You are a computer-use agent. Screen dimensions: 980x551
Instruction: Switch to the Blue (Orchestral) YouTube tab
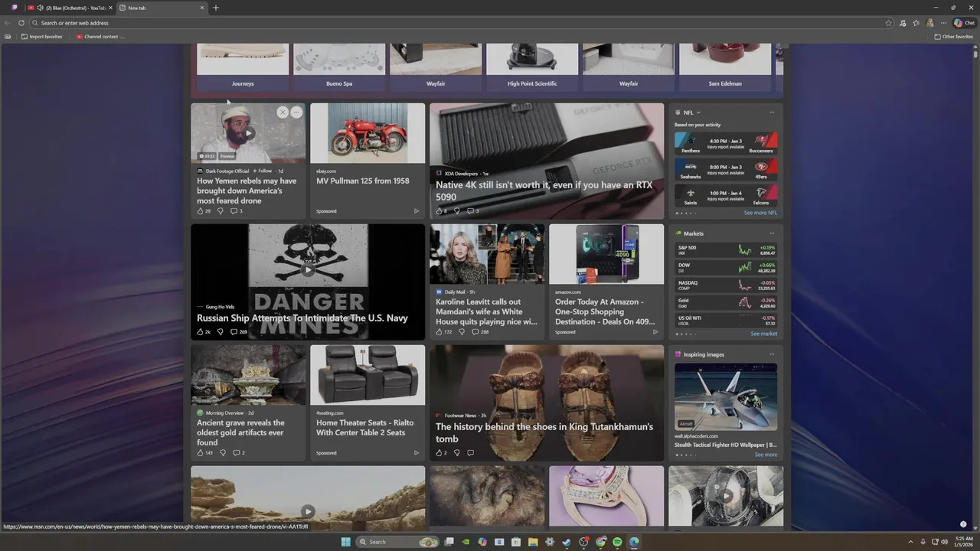(x=70, y=8)
